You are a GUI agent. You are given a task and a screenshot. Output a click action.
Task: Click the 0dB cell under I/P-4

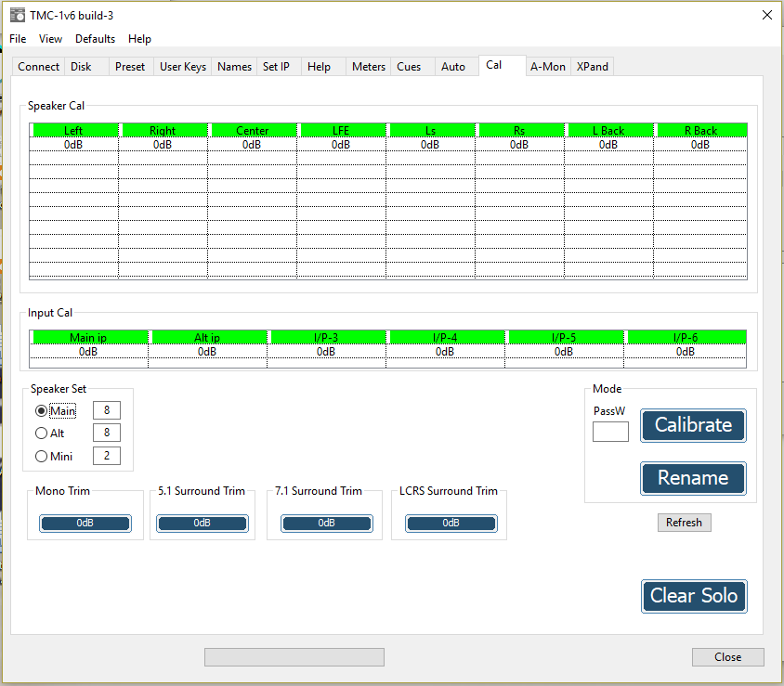[445, 352]
